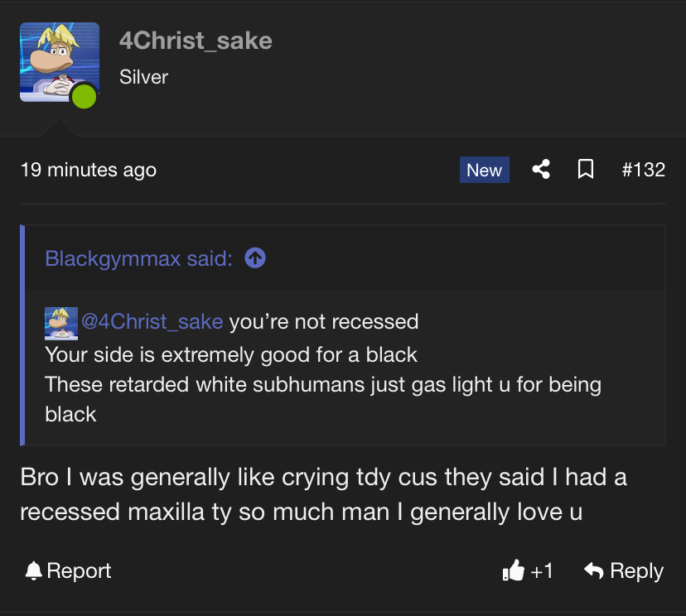Open the Blackgymmax said quote link
This screenshot has width=686, height=616.
click(138, 258)
